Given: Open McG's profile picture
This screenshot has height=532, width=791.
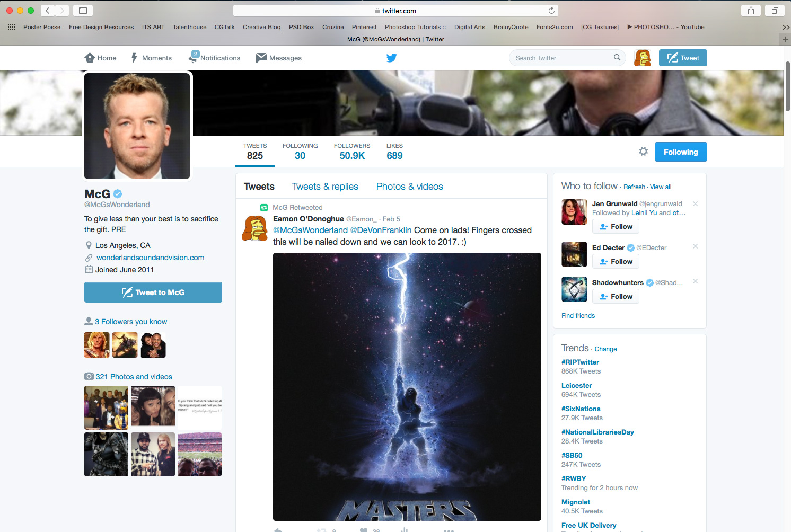Looking at the screenshot, I should pyautogui.click(x=137, y=126).
